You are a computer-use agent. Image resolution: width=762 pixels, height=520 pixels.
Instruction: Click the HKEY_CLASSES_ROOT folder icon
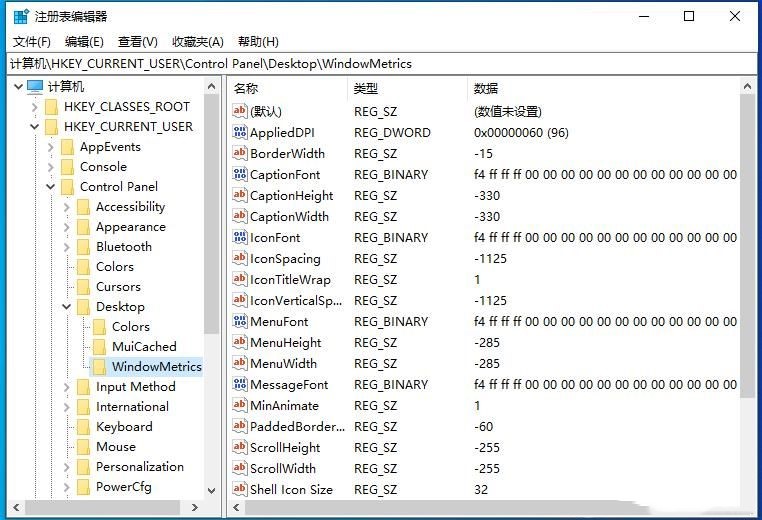click(52, 107)
